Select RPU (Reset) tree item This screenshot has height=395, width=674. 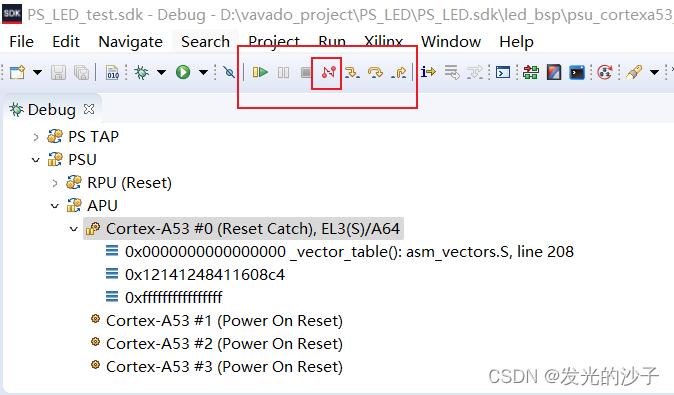tap(119, 183)
